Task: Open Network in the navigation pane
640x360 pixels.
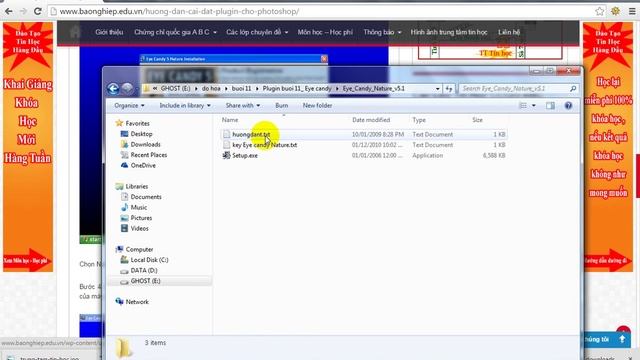Action: point(137,302)
